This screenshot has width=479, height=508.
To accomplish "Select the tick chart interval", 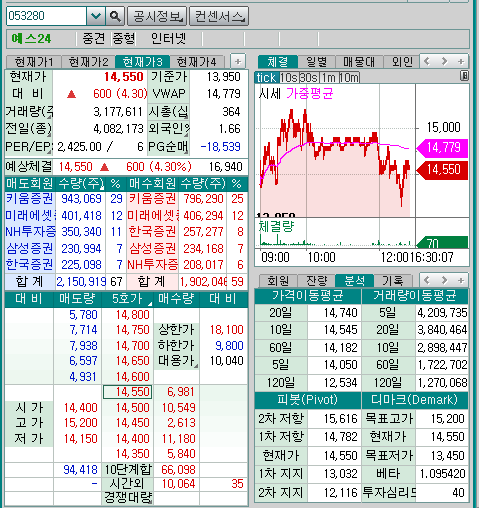I will click(267, 77).
